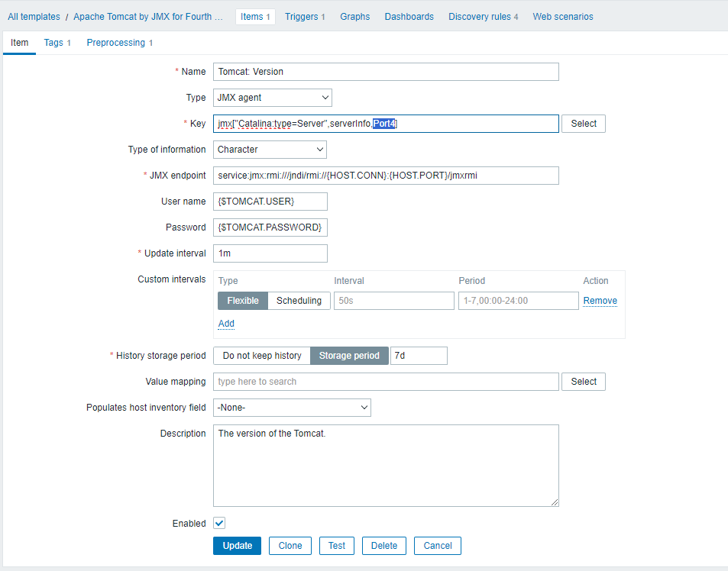The width and height of the screenshot is (728, 571).
Task: Click Select button next to Value mapping
Action: pos(584,382)
